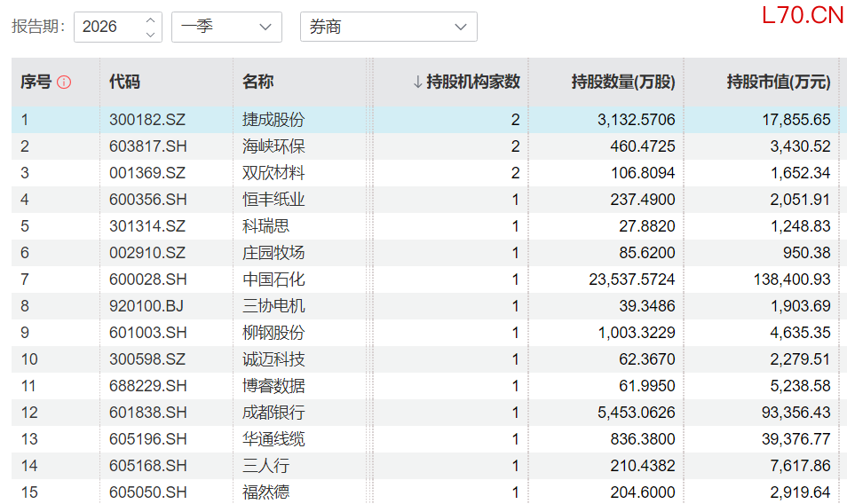This screenshot has height=504, width=847.
Task: Sort by the 代码 column header
Action: pyautogui.click(x=125, y=82)
